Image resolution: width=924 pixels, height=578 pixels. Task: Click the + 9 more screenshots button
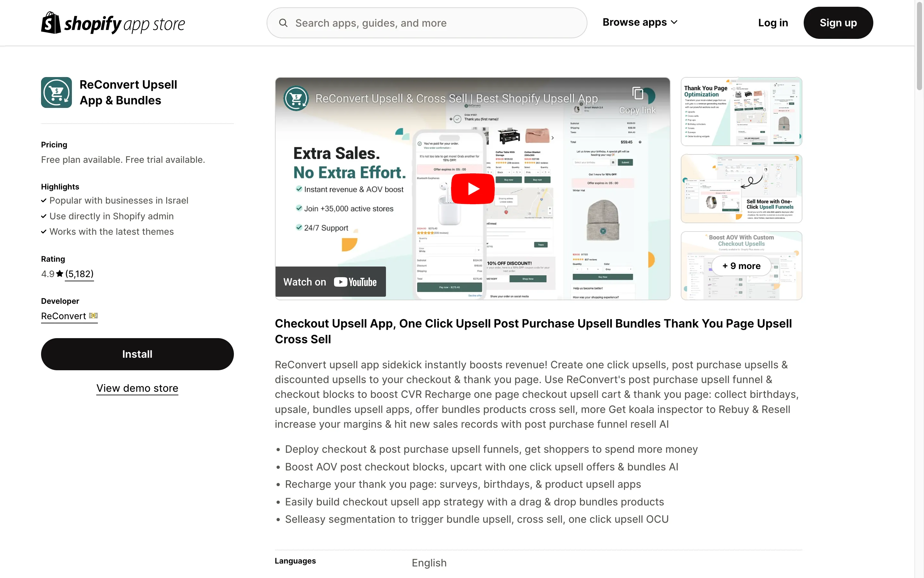741,266
